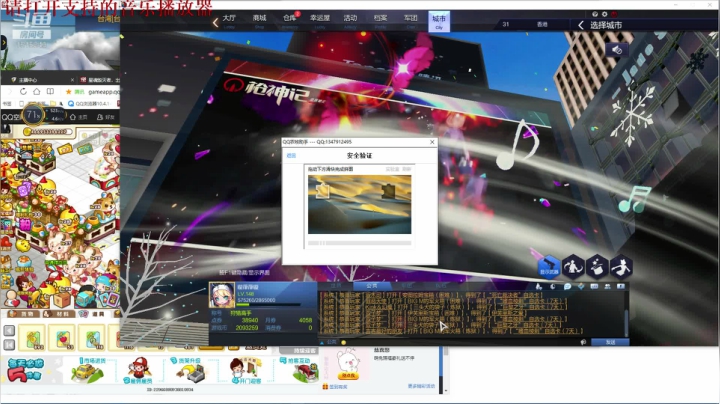
Task: Click the previous arrow in item list
Action: (x=9, y=331)
